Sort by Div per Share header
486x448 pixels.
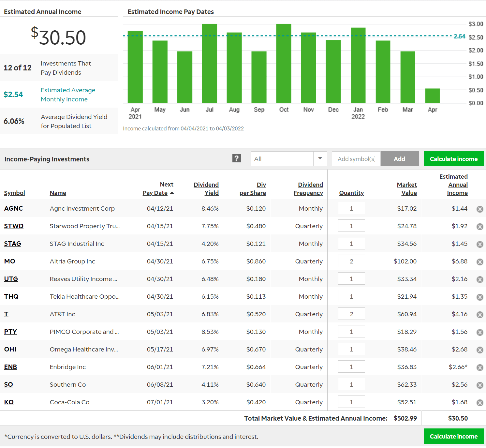pos(253,189)
